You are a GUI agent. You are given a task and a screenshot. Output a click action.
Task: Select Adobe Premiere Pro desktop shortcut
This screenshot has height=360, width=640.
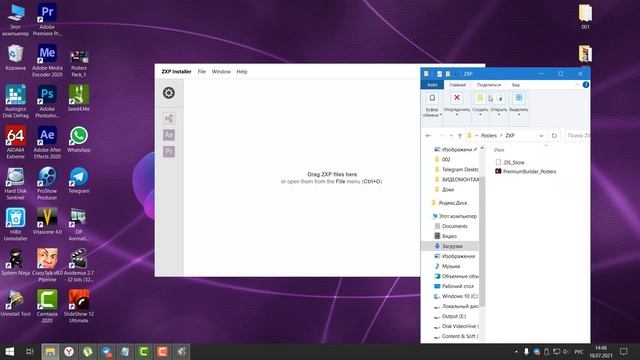pos(47,19)
